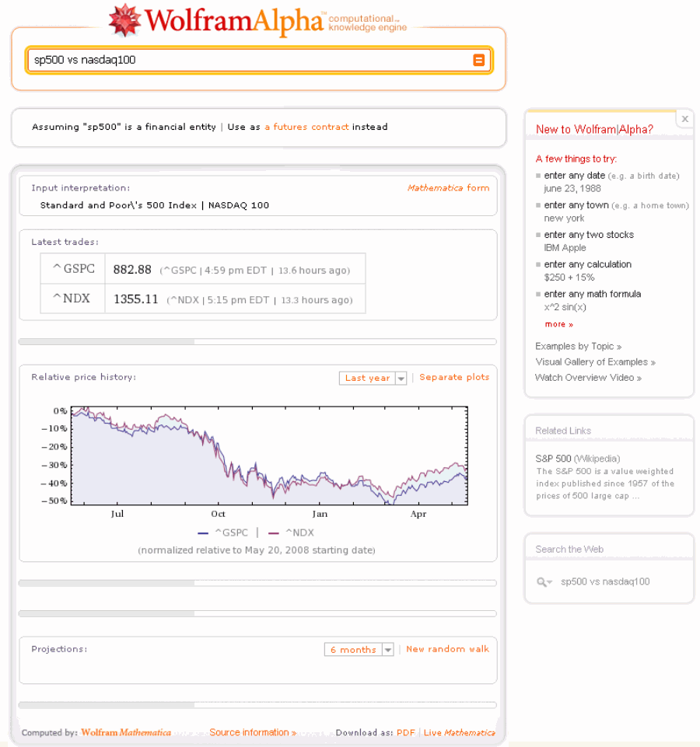
Task: Click the Latest trades: label
Action: (65, 242)
